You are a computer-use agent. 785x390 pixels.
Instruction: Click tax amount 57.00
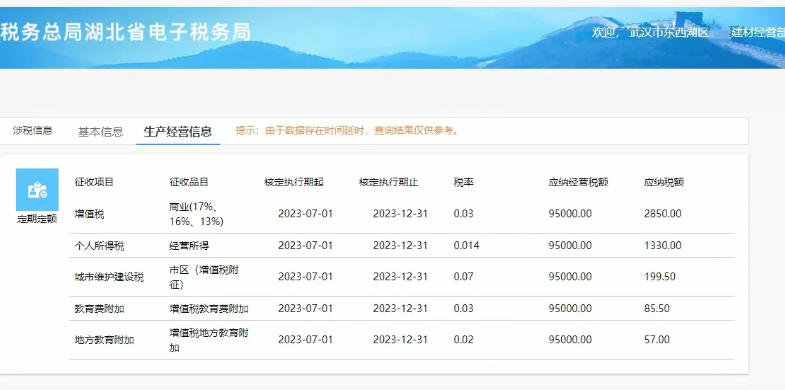[x=657, y=339]
